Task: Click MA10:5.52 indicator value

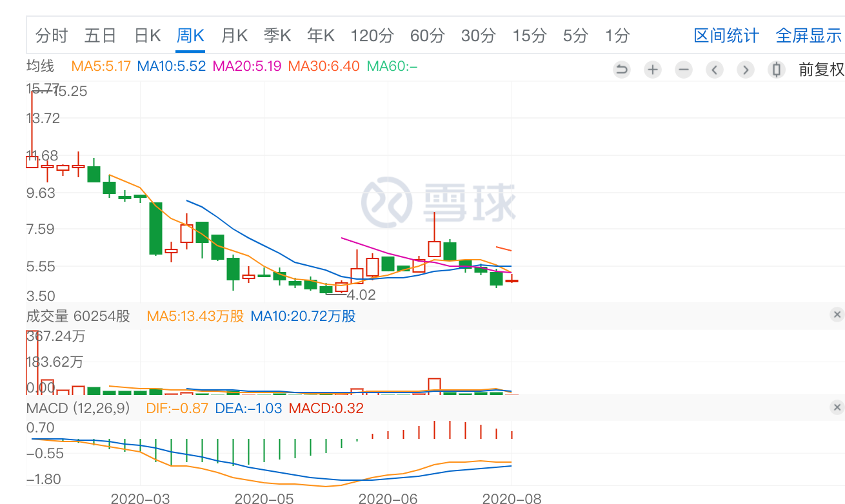Action: point(172,66)
